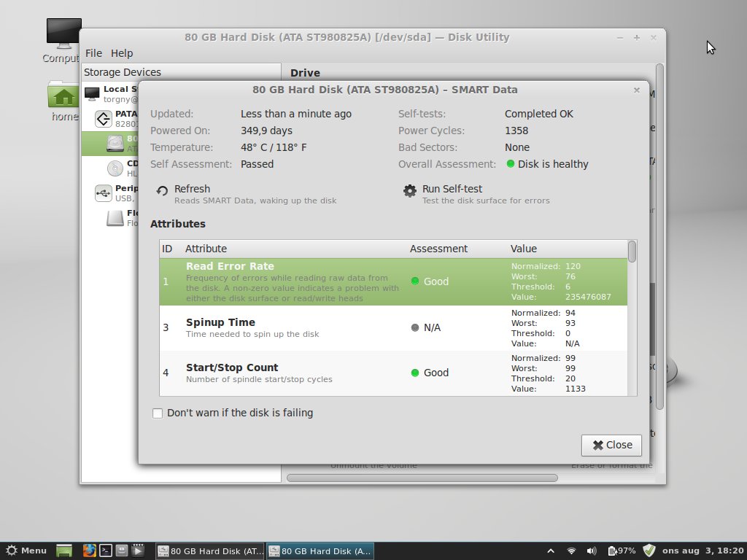Select the highlighted 80 GB hard disk icon
Screen dimensions: 747x560
[115, 144]
